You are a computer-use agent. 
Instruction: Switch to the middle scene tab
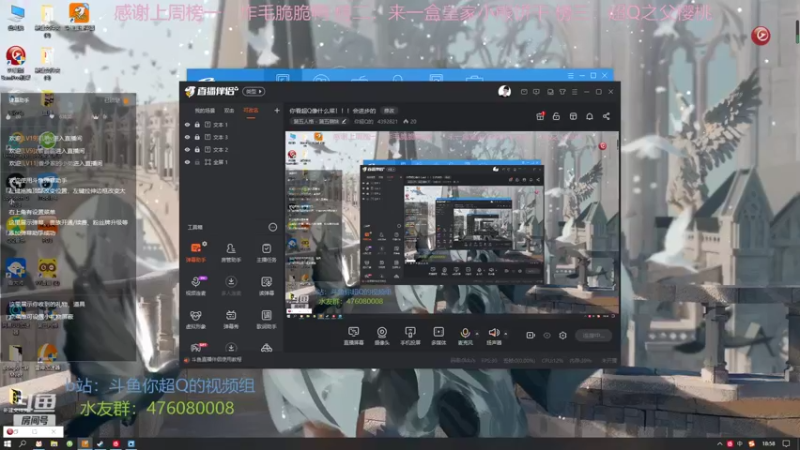[229, 111]
